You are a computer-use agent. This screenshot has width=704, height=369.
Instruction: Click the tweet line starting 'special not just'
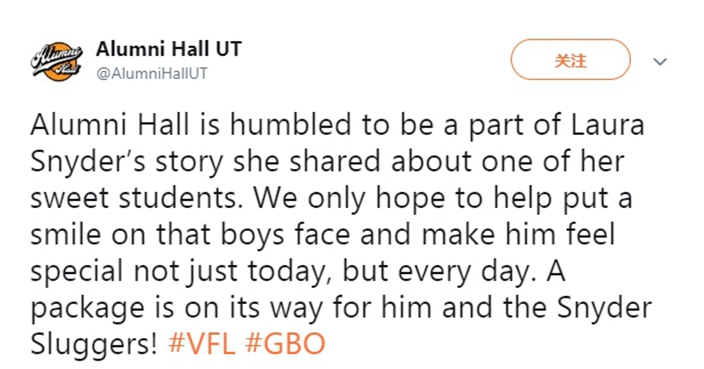tap(298, 272)
